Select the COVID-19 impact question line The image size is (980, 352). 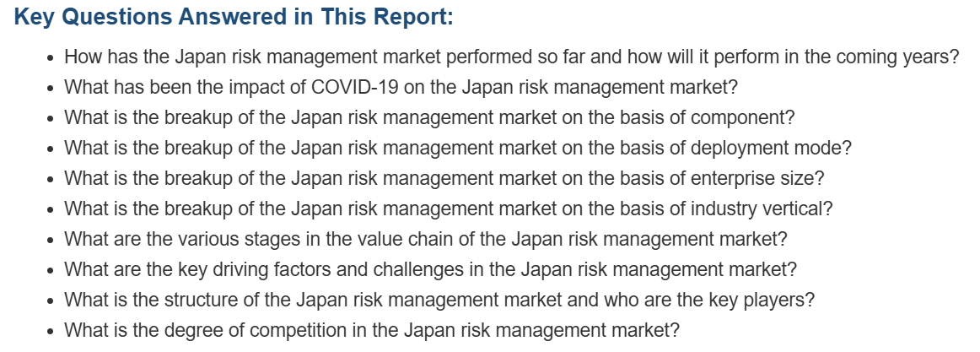pos(401,87)
